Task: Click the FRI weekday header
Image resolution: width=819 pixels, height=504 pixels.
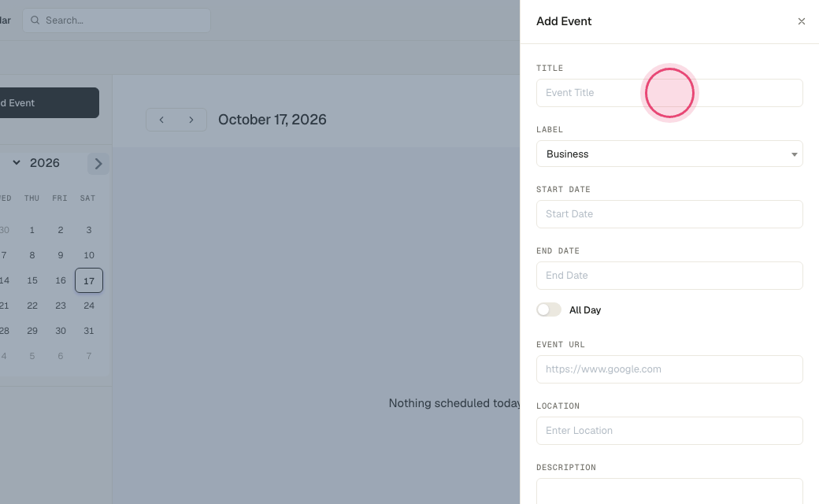Action: tap(60, 198)
